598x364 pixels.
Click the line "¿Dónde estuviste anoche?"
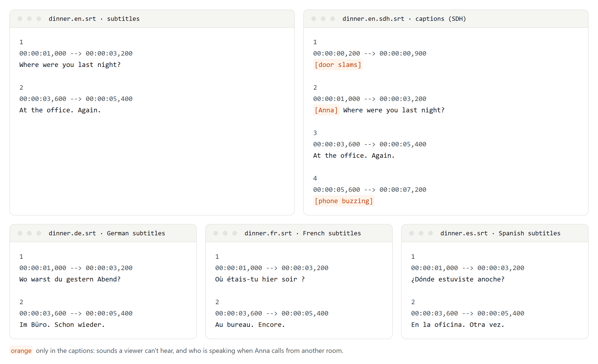click(x=458, y=279)
